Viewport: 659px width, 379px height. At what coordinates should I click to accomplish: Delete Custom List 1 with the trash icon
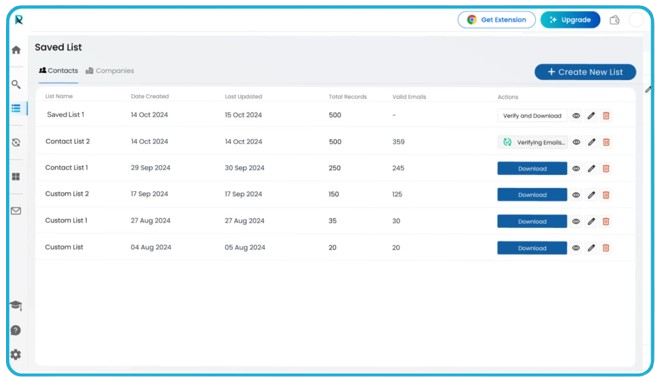pos(606,221)
